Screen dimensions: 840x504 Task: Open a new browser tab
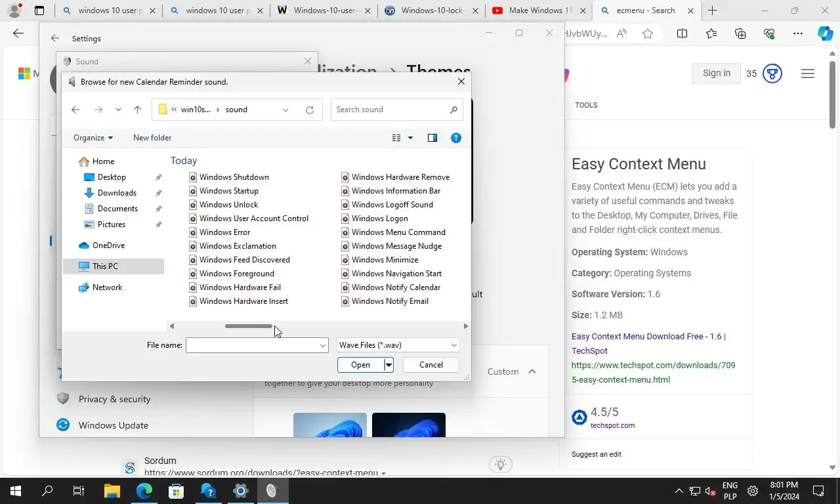pyautogui.click(x=712, y=10)
